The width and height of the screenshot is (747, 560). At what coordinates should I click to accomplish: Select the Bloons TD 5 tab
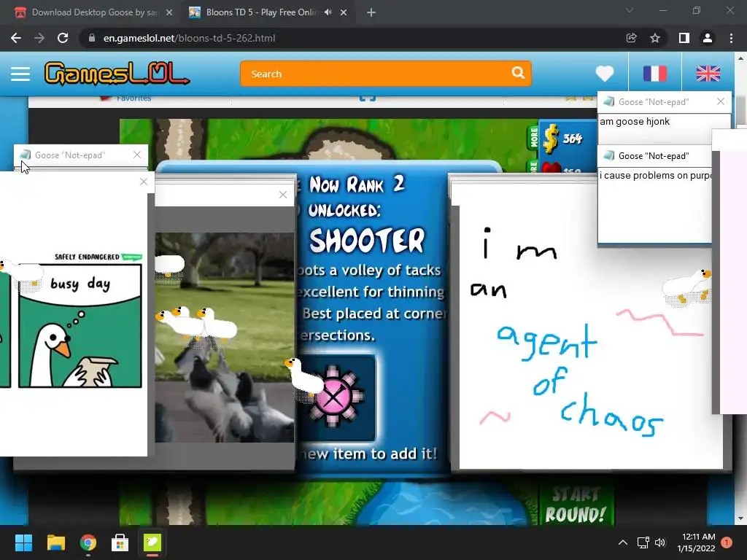click(x=260, y=12)
